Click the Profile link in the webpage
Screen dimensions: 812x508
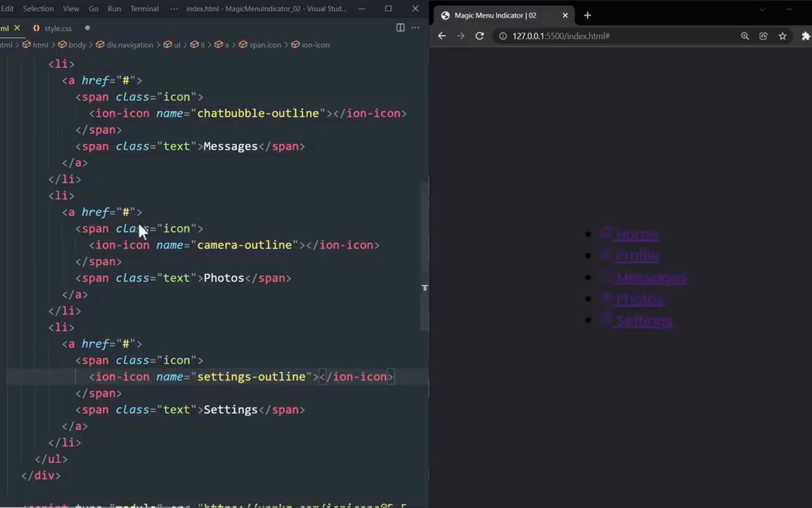point(637,255)
